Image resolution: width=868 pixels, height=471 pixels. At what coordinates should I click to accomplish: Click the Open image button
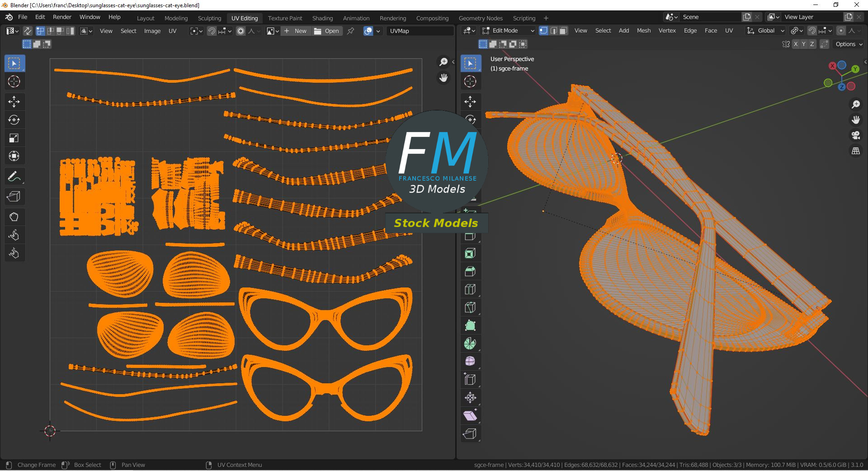[x=327, y=31]
